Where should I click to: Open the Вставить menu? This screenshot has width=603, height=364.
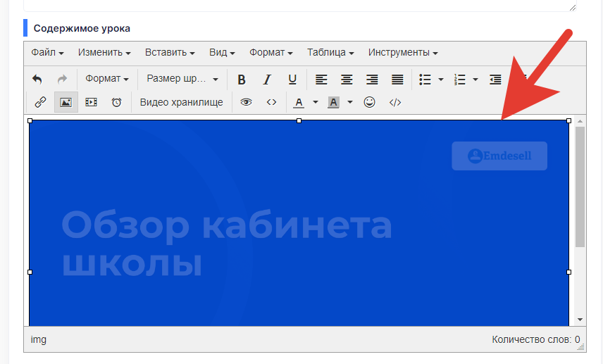click(x=170, y=52)
